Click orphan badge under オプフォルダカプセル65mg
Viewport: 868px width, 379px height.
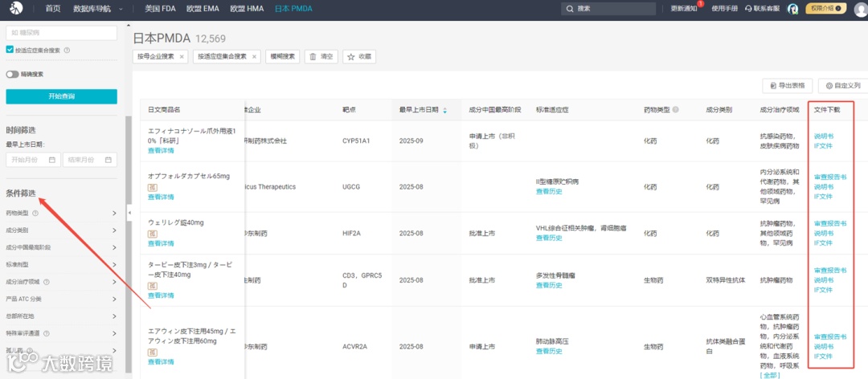pos(152,188)
